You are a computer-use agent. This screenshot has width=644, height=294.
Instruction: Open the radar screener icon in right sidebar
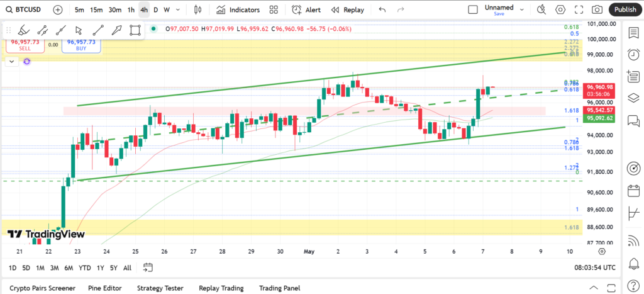pyautogui.click(x=634, y=169)
